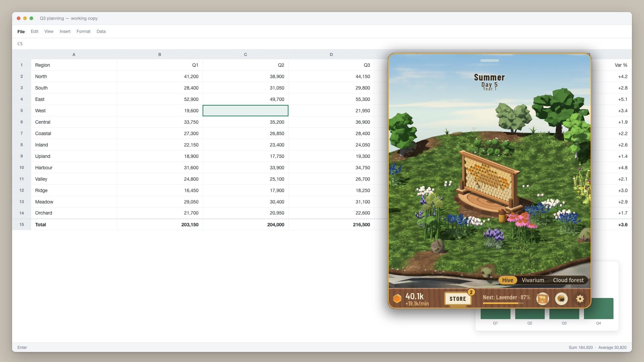Click the 'Enter' mode status indicator
Screen dimensions: 644x362
pos(22,348)
